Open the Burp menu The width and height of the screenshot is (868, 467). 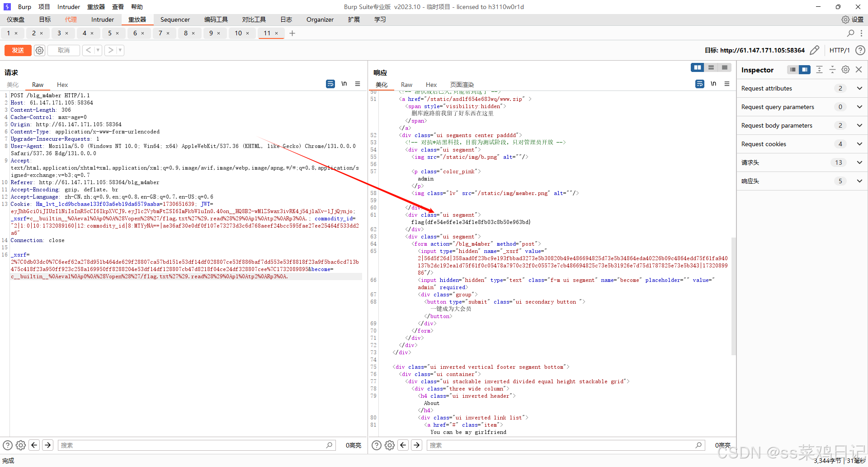tap(24, 7)
